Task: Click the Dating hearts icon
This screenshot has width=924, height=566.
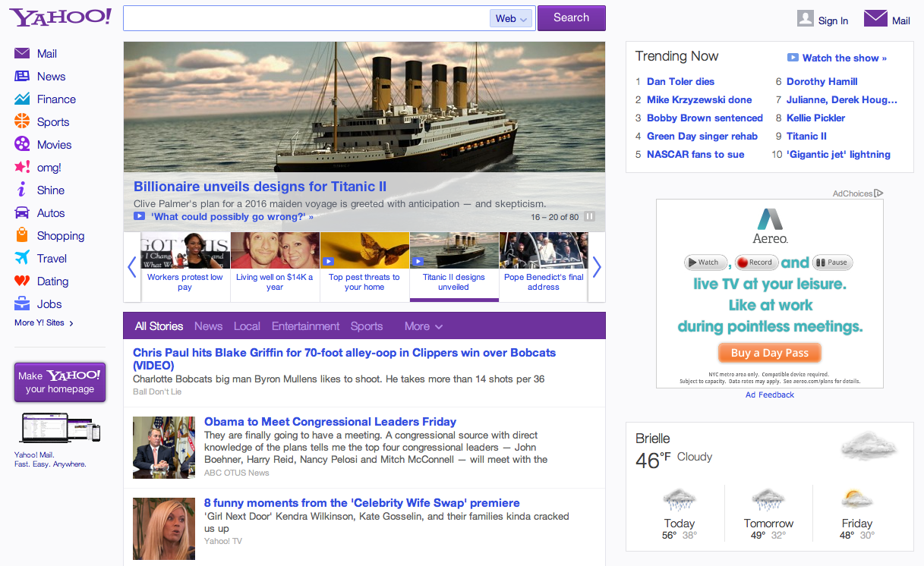Action: 22,281
